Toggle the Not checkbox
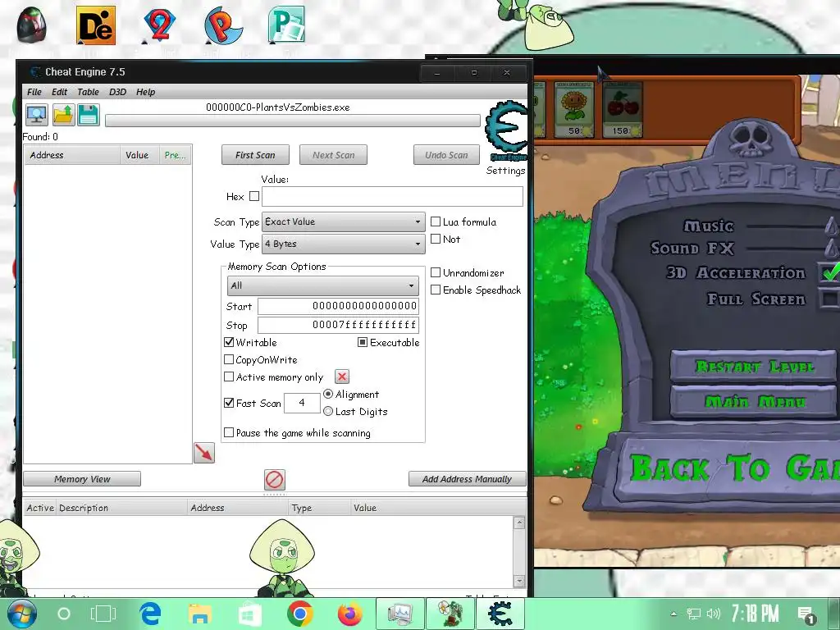 (436, 239)
